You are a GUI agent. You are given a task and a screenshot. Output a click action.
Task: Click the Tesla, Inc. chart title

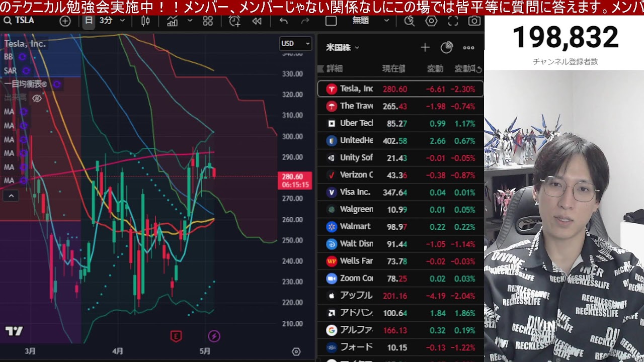click(x=25, y=44)
